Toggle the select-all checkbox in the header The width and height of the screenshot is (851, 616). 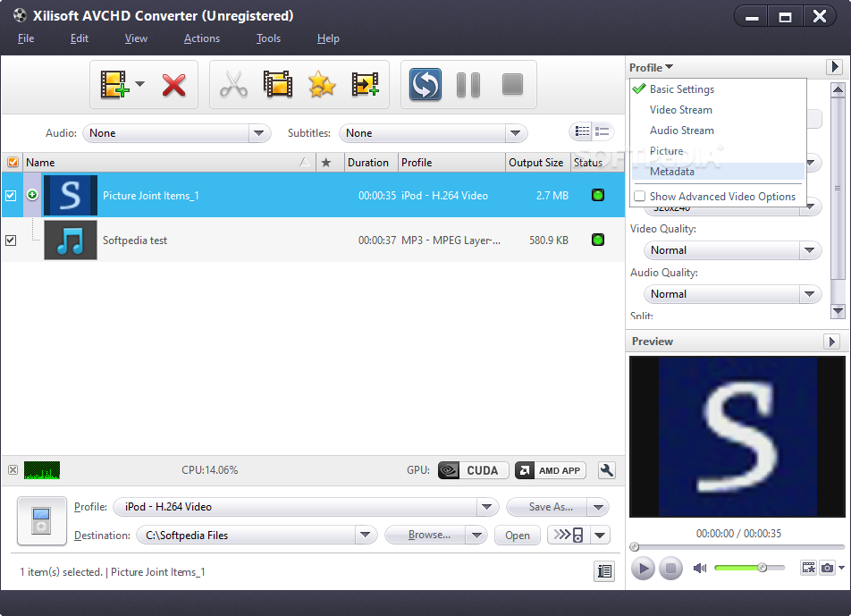13,163
